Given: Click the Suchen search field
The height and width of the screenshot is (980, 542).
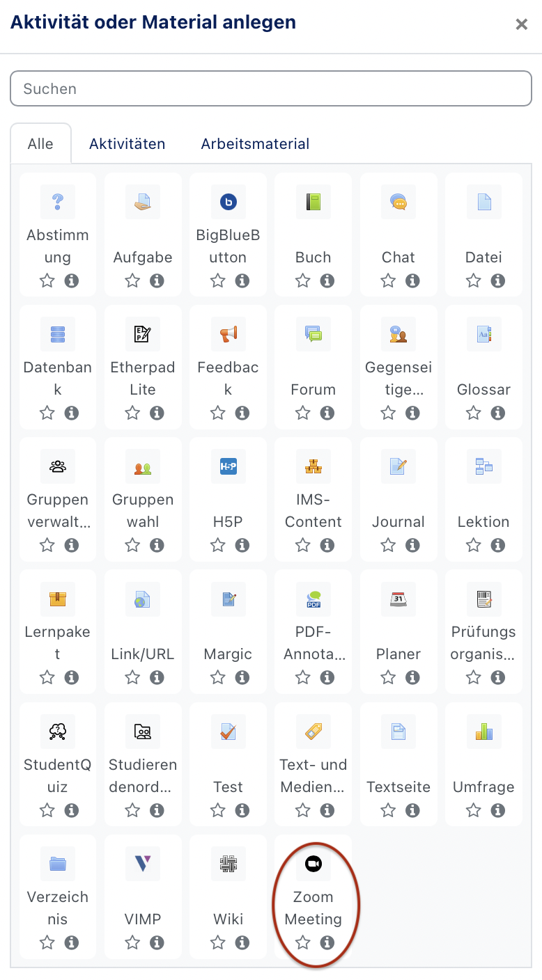Looking at the screenshot, I should point(271,89).
